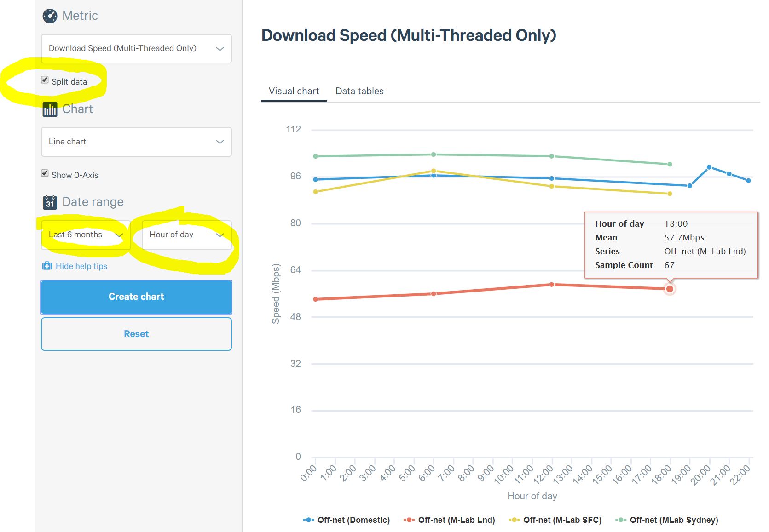Click the Off-net (MLab Sydney) legend marker
The width and height of the screenshot is (769, 532).
tap(620, 520)
